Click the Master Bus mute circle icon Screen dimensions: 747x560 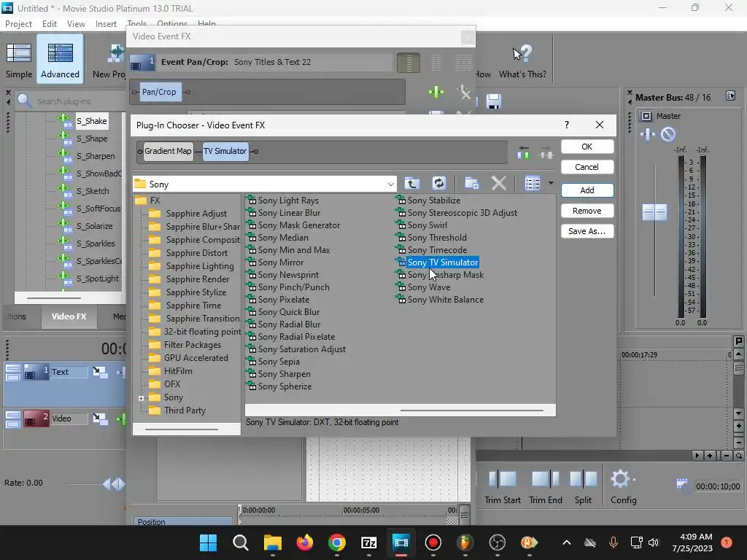click(668, 134)
